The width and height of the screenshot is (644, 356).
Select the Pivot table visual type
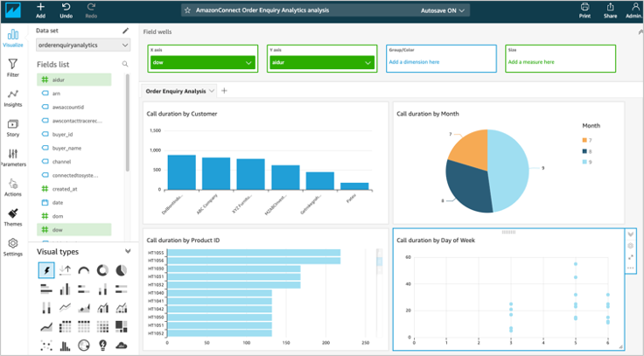(x=65, y=327)
